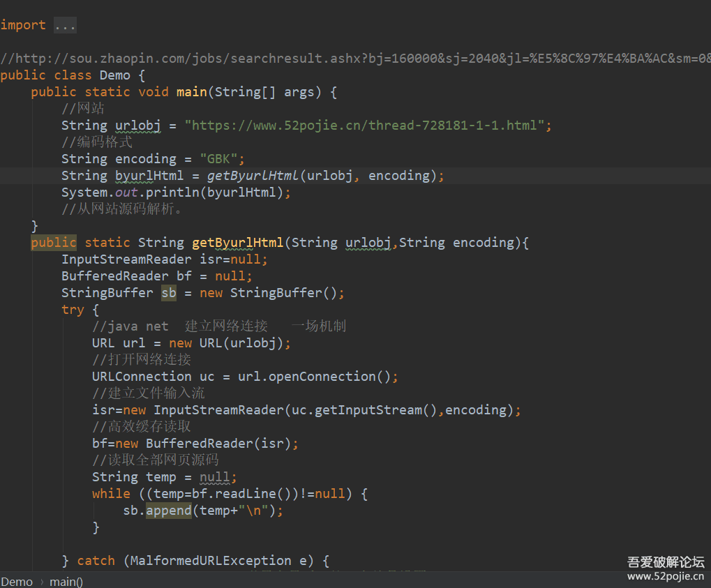Click the zhaopin.com URL comment
This screenshot has height=588, width=711.
click(x=279, y=58)
